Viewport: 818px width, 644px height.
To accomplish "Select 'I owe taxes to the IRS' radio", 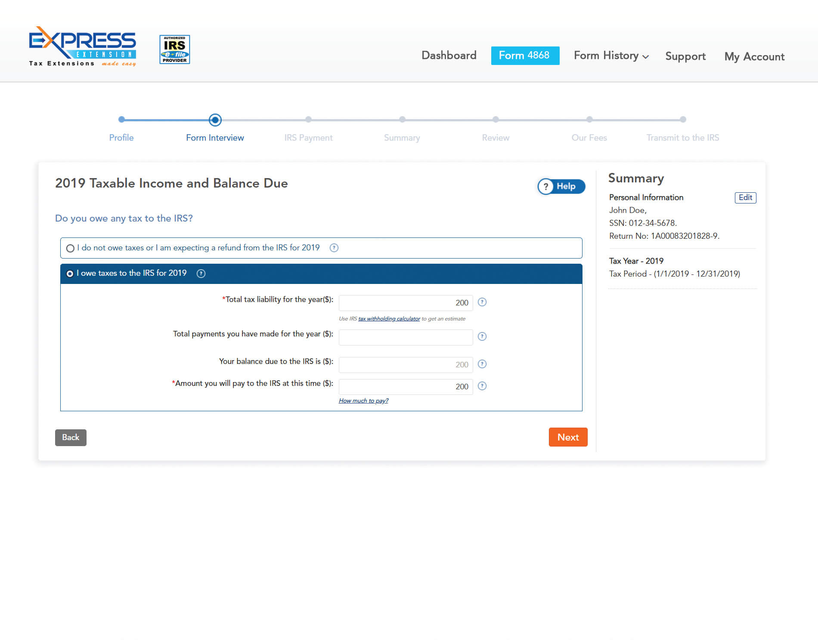I will coord(70,274).
